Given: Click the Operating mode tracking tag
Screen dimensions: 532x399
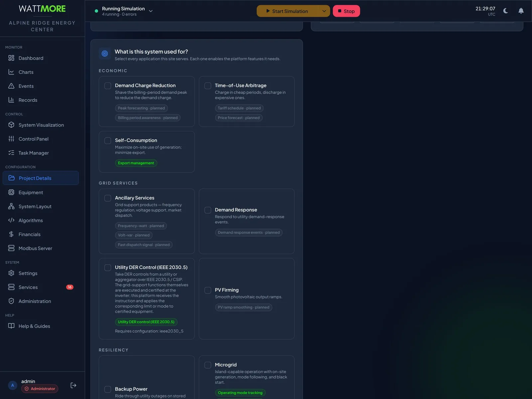Looking at the screenshot, I should (240, 393).
